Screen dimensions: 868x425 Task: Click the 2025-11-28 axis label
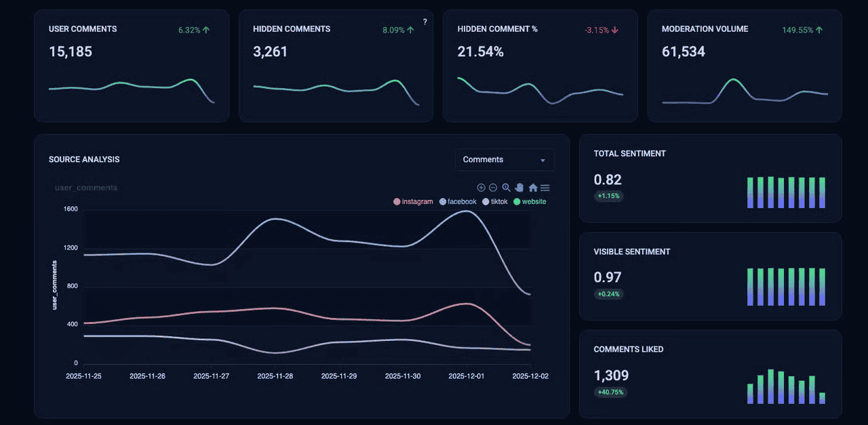(275, 376)
